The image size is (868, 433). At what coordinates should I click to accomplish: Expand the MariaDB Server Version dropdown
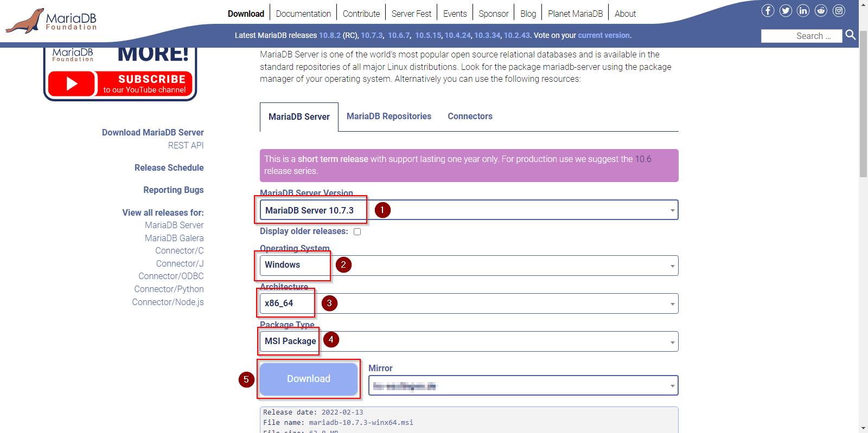click(469, 210)
